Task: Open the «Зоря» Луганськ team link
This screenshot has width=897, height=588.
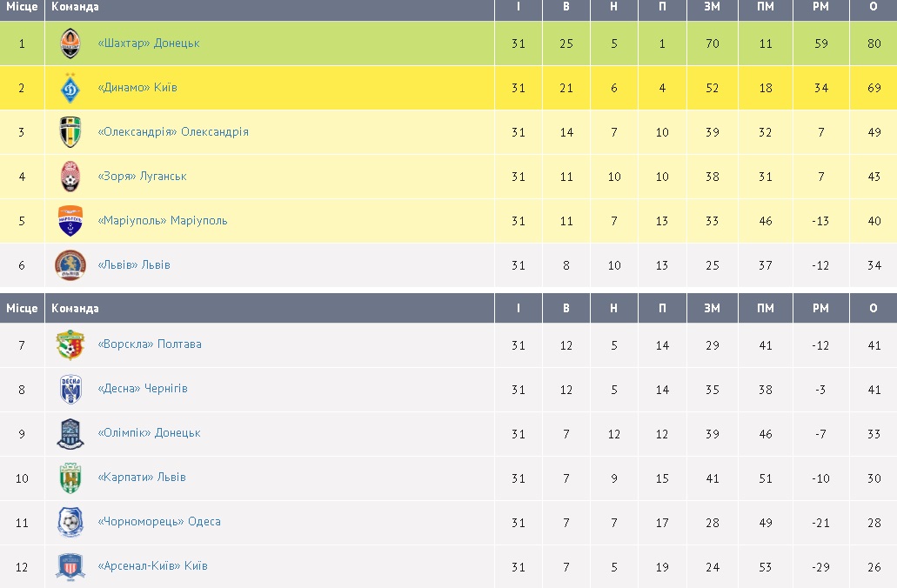Action: [x=143, y=177]
